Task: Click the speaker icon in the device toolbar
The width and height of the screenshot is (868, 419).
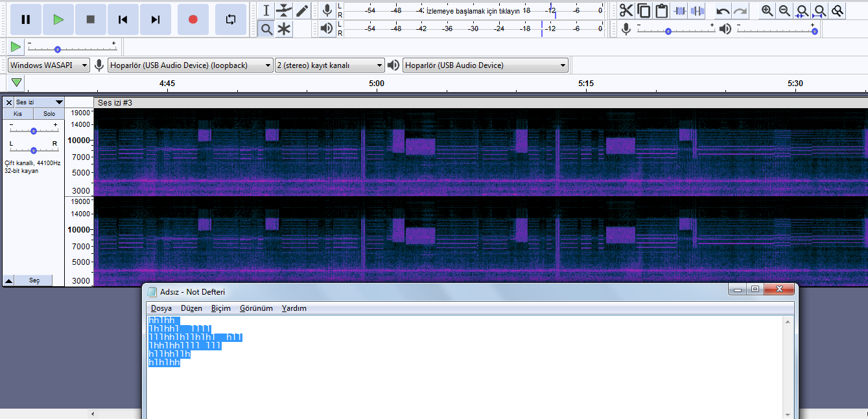Action: pos(393,65)
